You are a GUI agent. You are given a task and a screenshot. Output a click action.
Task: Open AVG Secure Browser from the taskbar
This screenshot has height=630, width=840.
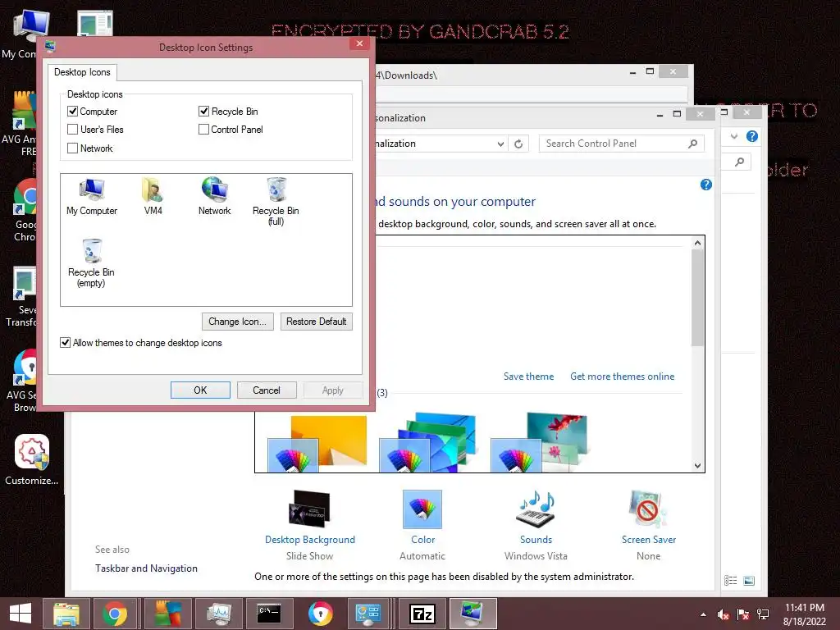[321, 614]
